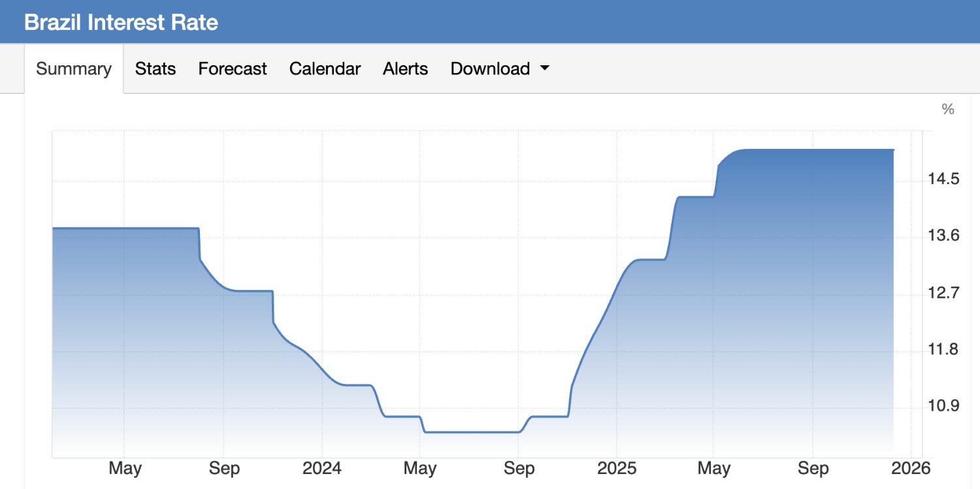Click the 13.6 y-axis label
This screenshot has height=489, width=980.
tap(943, 236)
